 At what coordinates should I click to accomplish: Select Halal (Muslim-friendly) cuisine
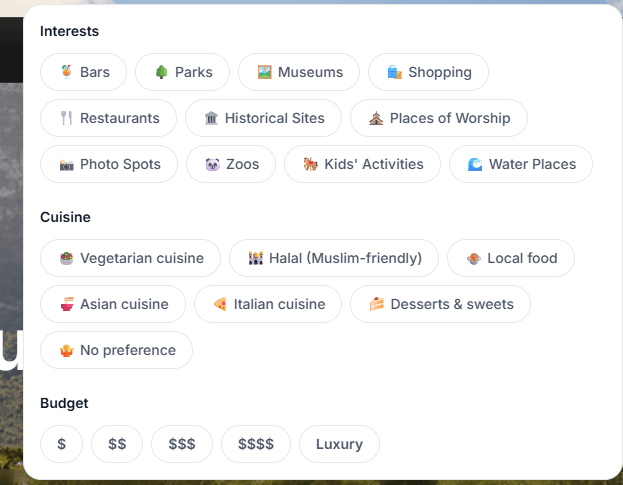coord(333,258)
